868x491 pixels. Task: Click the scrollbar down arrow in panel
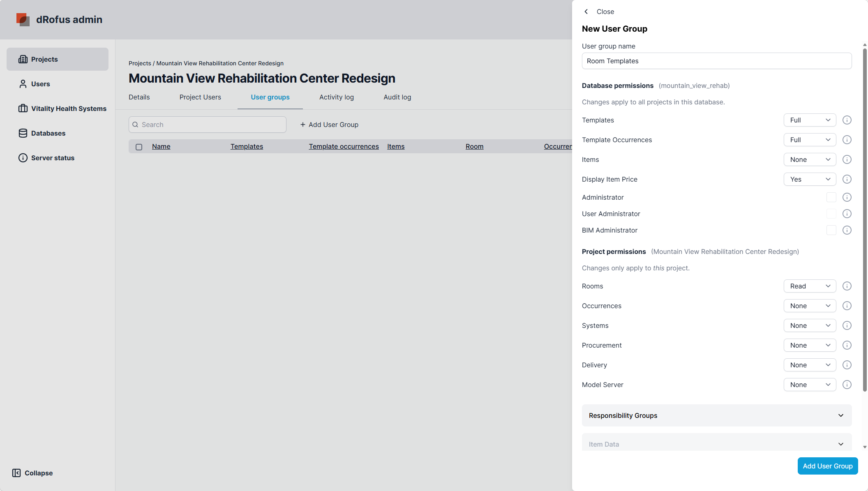865,447
